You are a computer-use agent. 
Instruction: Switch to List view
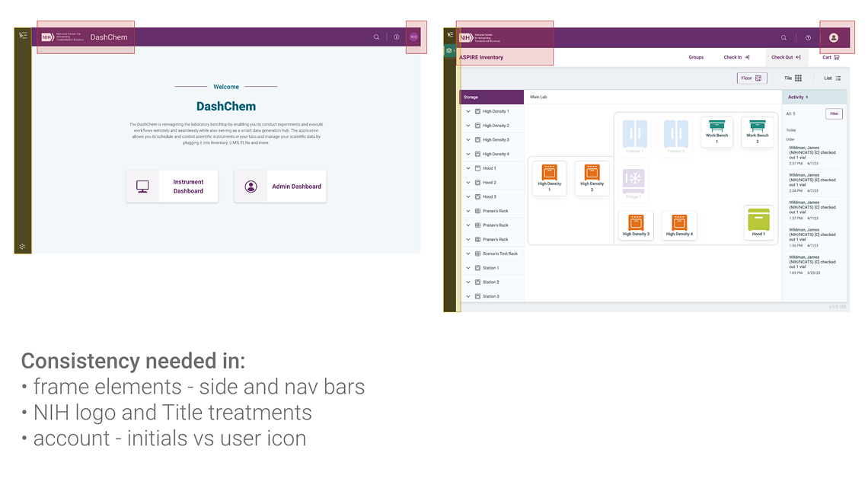tap(831, 78)
